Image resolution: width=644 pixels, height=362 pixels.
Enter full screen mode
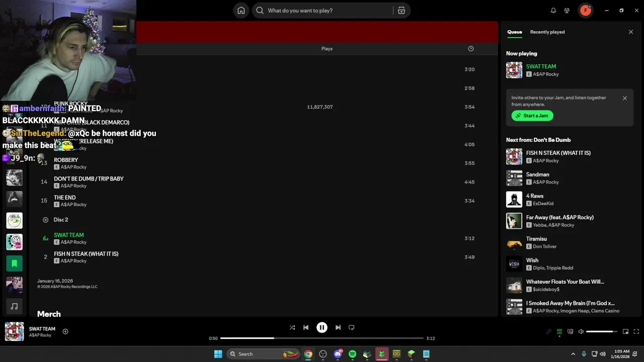[636, 332]
